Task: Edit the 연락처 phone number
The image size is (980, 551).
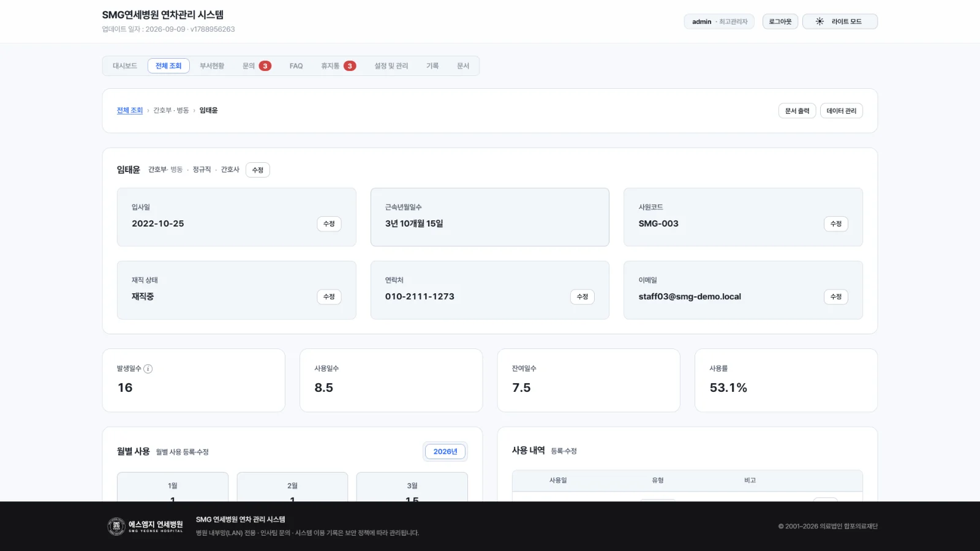Action: (582, 297)
